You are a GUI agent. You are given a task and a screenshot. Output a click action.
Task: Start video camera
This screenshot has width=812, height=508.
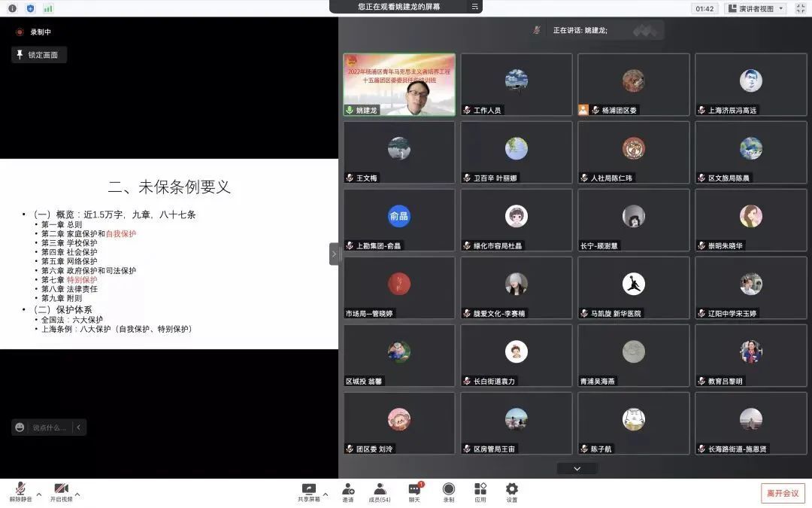61,492
